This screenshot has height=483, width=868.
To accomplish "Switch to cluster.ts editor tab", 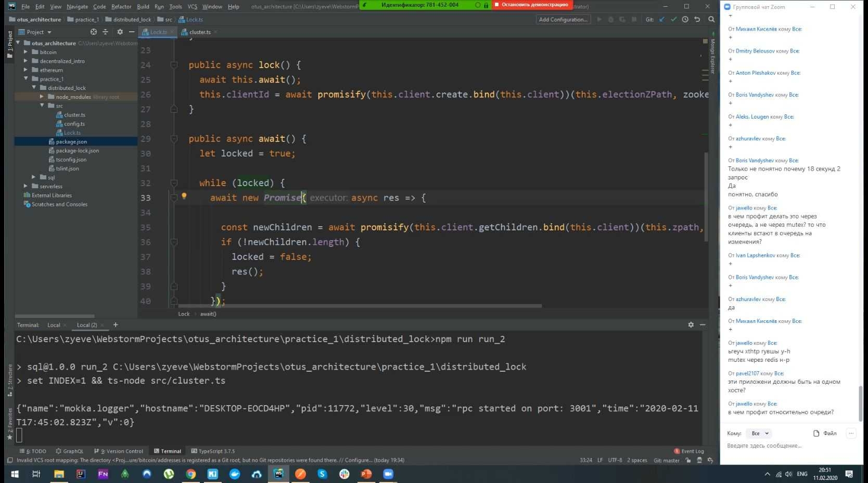I will (199, 32).
